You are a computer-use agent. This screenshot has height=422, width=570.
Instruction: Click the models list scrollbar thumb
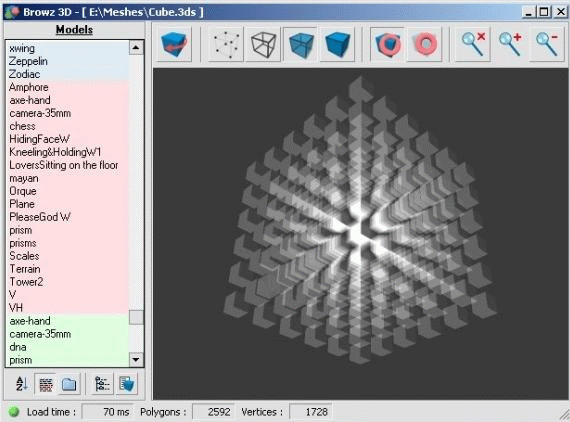tap(136, 317)
